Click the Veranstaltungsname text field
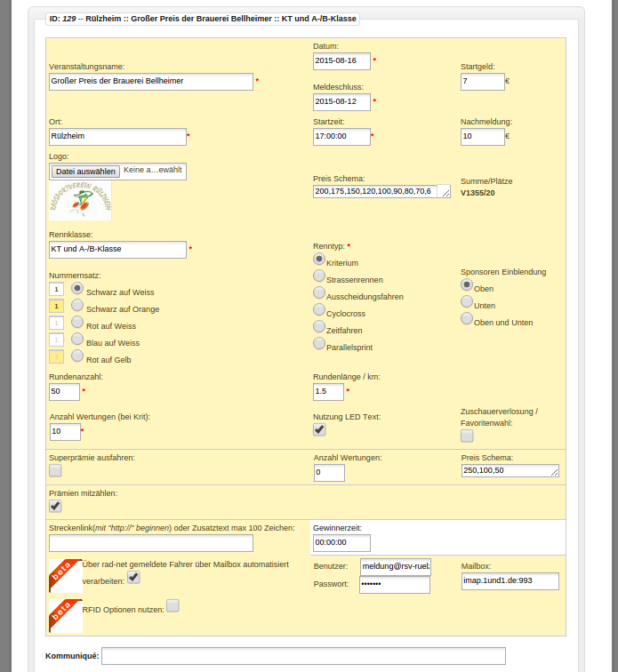618x672 pixels. point(151,81)
